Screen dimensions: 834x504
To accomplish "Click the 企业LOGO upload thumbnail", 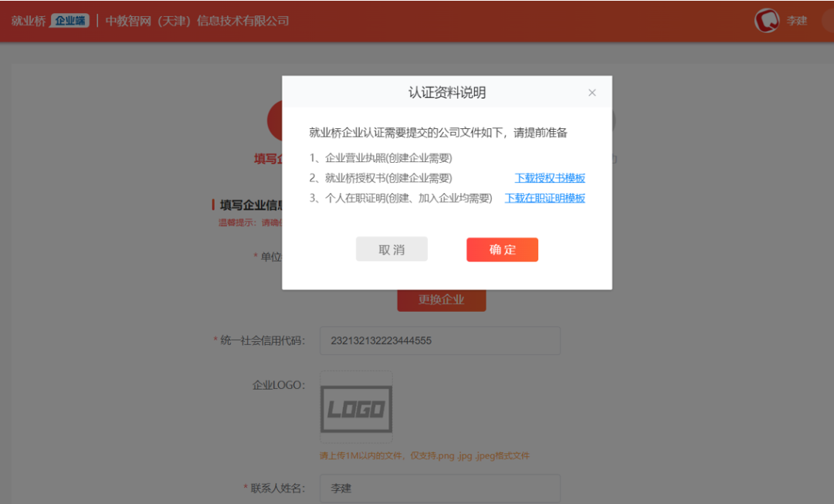I will point(356,408).
